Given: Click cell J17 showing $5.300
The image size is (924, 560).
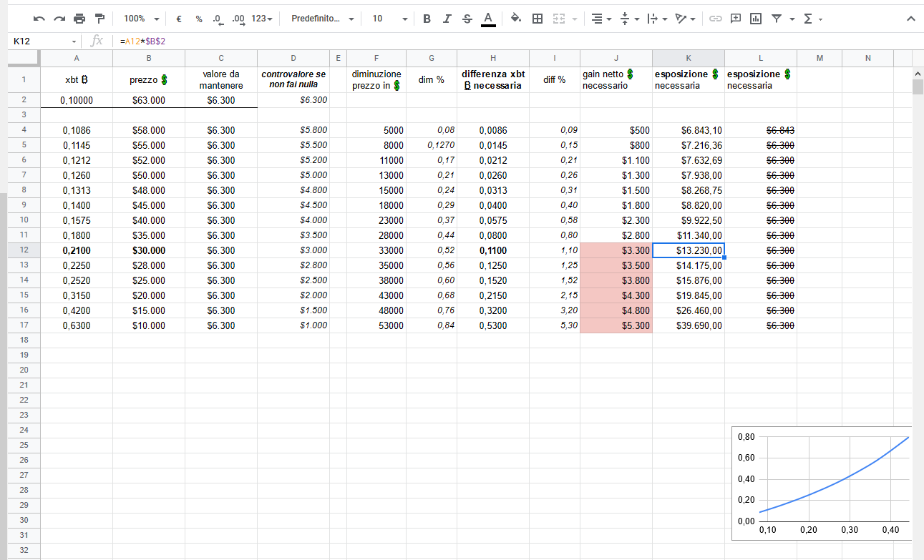Looking at the screenshot, I should point(616,325).
